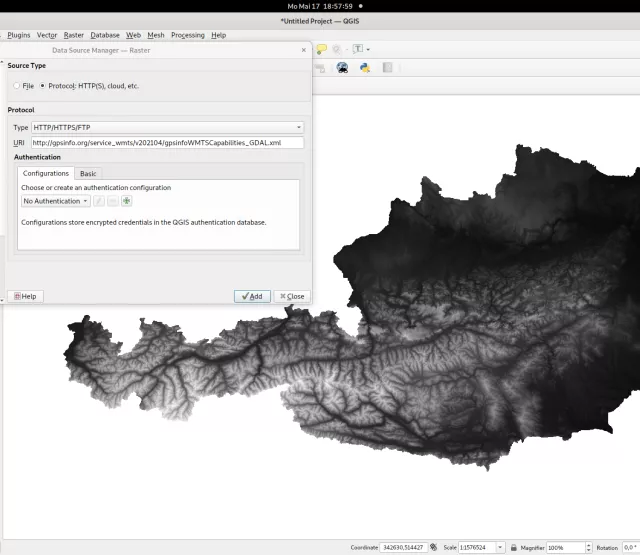The height and width of the screenshot is (555, 640).
Task: Toggle the scale lock icon in status bar
Action: coord(512,547)
